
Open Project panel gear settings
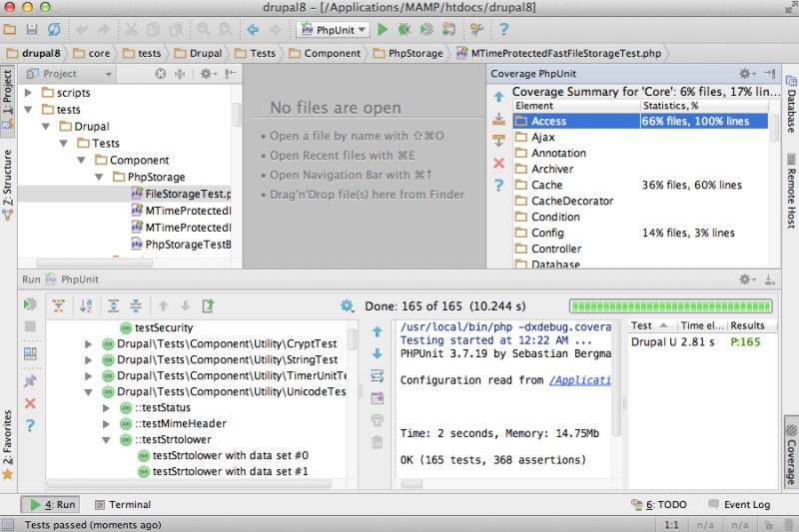tap(208, 74)
